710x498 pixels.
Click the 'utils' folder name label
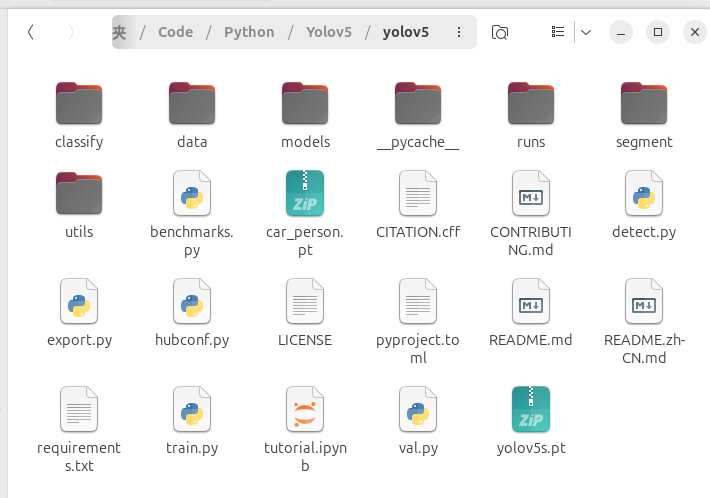79,232
